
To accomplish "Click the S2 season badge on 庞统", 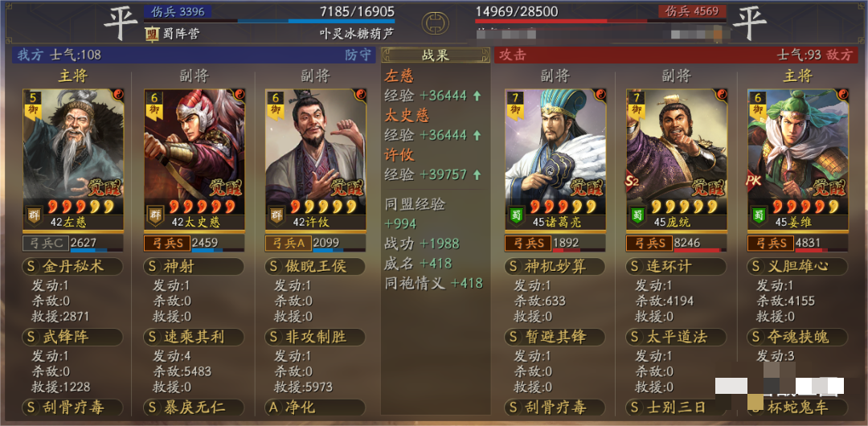I will tap(632, 182).
